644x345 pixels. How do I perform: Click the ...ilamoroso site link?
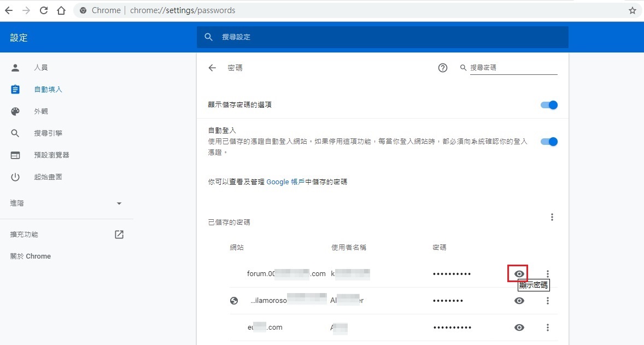pyautogui.click(x=289, y=300)
